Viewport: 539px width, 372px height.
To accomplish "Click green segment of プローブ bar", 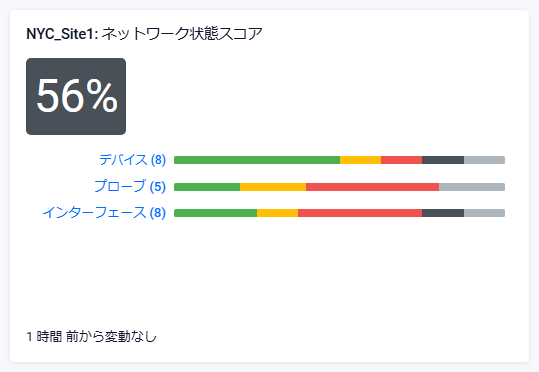I will point(207,187).
